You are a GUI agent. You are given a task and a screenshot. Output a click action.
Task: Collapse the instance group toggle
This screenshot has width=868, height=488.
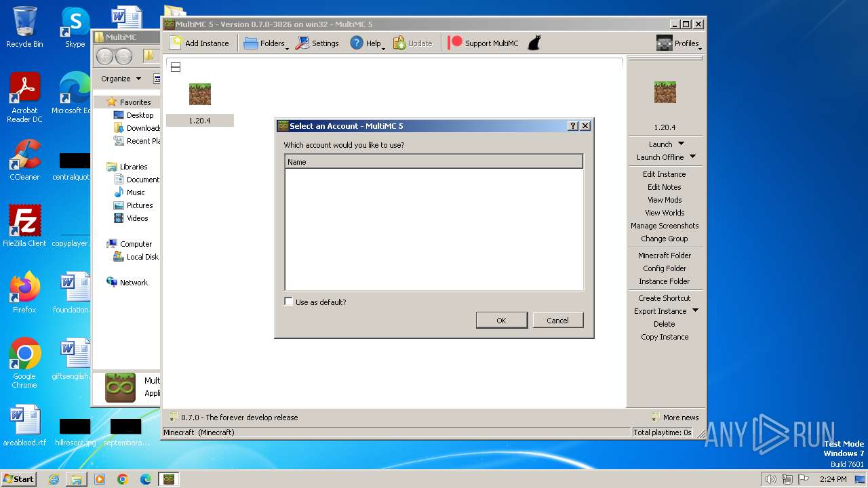(176, 67)
